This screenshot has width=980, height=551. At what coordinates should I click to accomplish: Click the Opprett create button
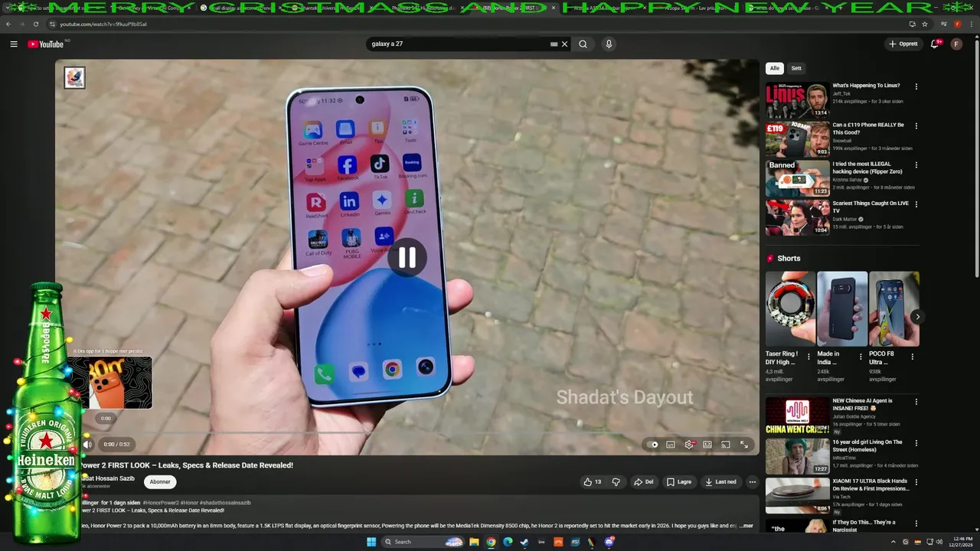coord(903,44)
